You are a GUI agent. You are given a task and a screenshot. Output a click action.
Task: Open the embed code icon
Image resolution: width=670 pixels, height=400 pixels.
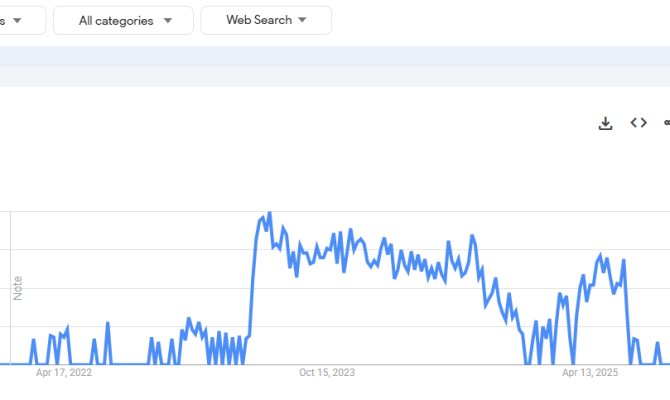(x=638, y=123)
